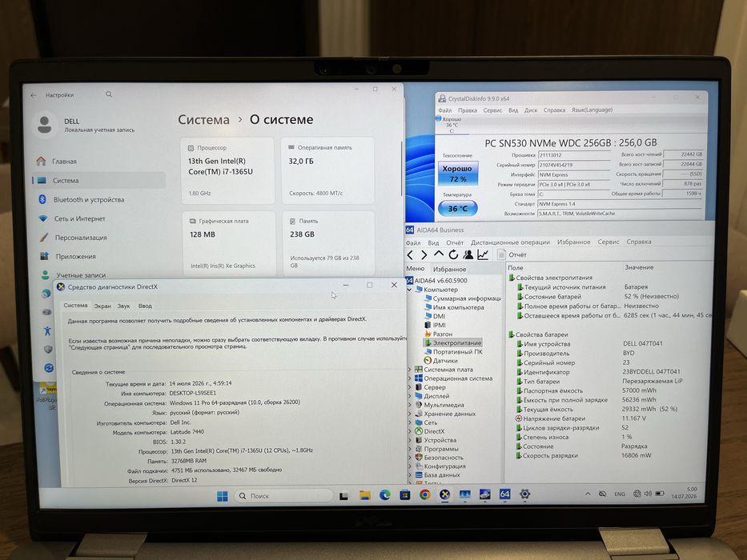The height and width of the screenshot is (560, 747).
Task: Click Хорошо 72 % health status button
Action: [457, 174]
